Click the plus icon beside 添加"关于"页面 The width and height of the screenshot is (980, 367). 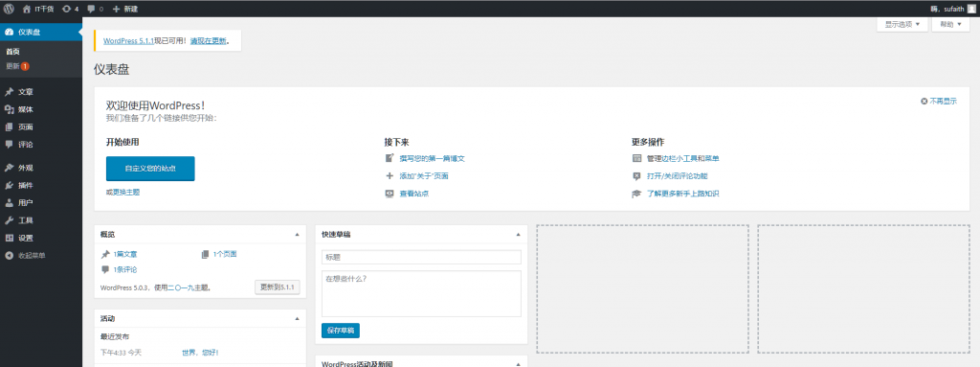click(390, 176)
